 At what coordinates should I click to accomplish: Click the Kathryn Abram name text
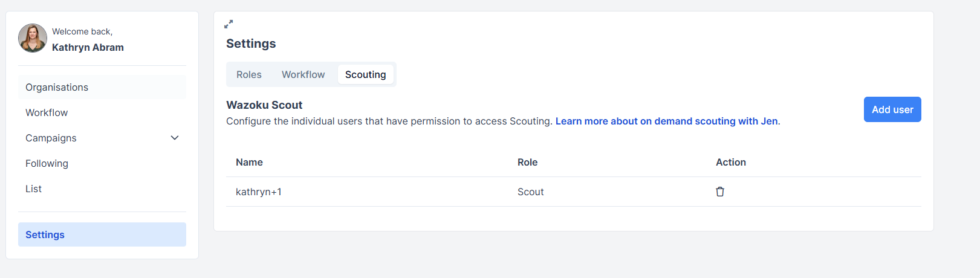[x=88, y=47]
